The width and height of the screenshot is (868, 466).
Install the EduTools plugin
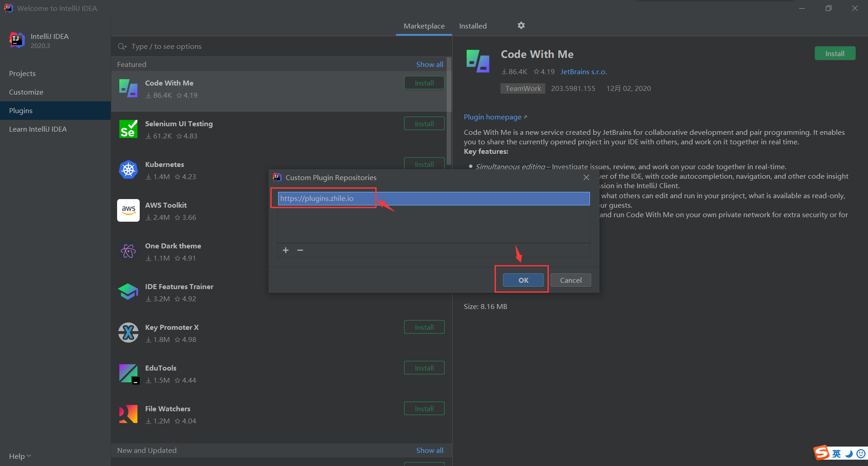click(x=424, y=368)
